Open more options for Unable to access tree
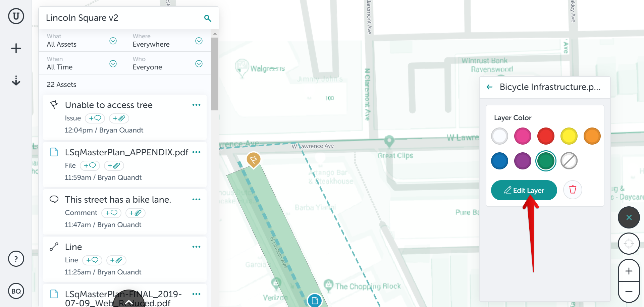Viewport: 644px width, 307px height. [197, 105]
